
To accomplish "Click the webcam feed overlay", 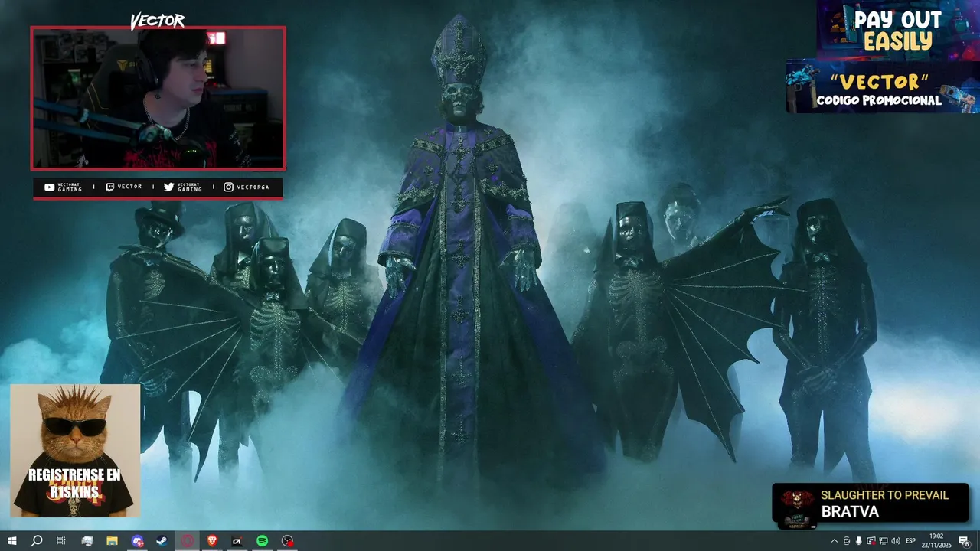I will (x=158, y=98).
